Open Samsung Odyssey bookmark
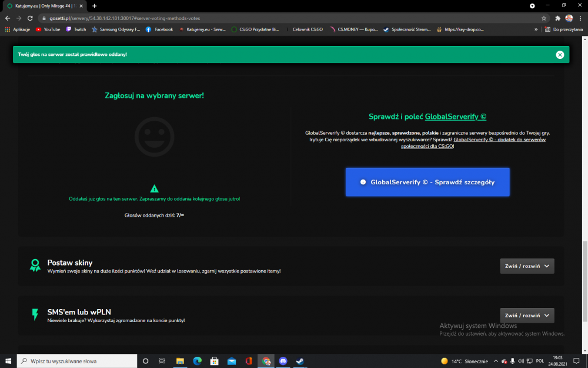 tap(116, 29)
